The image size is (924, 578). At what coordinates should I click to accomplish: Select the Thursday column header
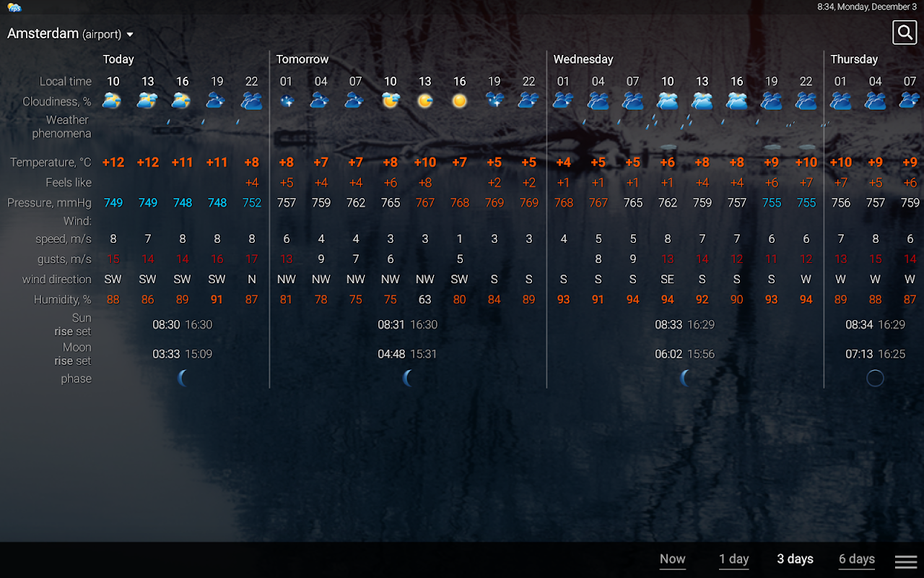pos(854,59)
